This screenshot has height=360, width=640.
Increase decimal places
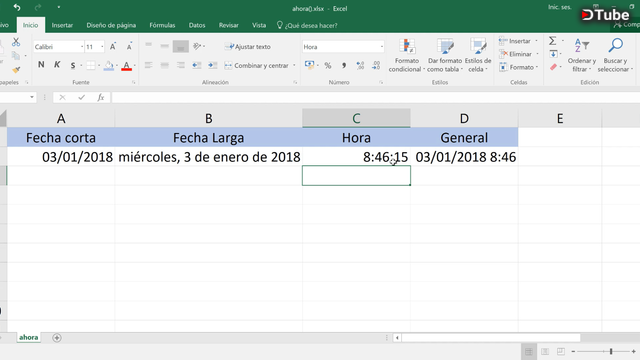[x=360, y=65]
